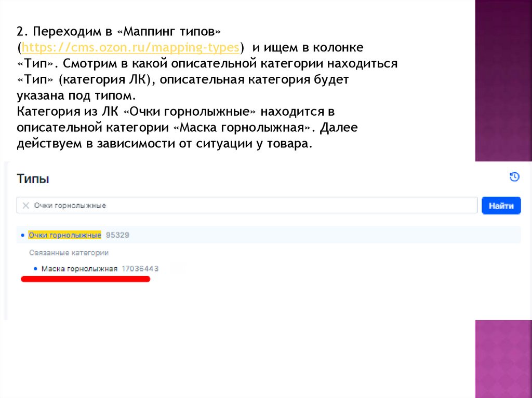This screenshot has height=398, width=532.
Task: Select the highlighted Очки горнолыжные result
Action: [64, 235]
